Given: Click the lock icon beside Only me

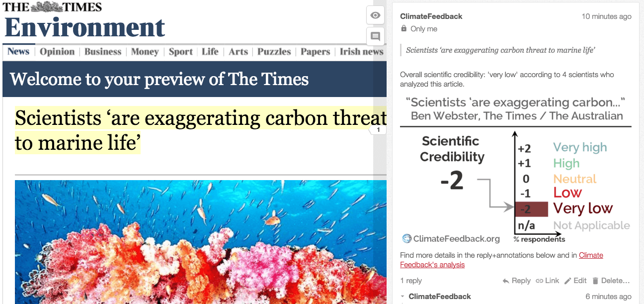Looking at the screenshot, I should (x=404, y=29).
